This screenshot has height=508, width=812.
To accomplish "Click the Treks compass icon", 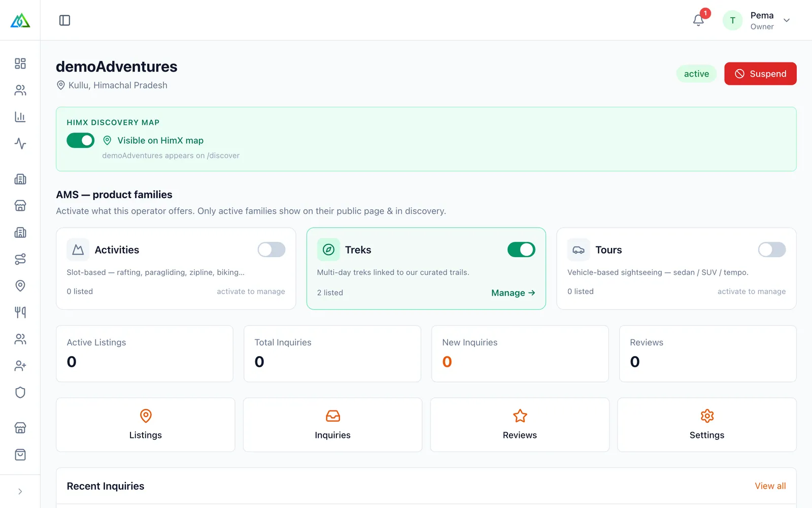I will [x=328, y=249].
